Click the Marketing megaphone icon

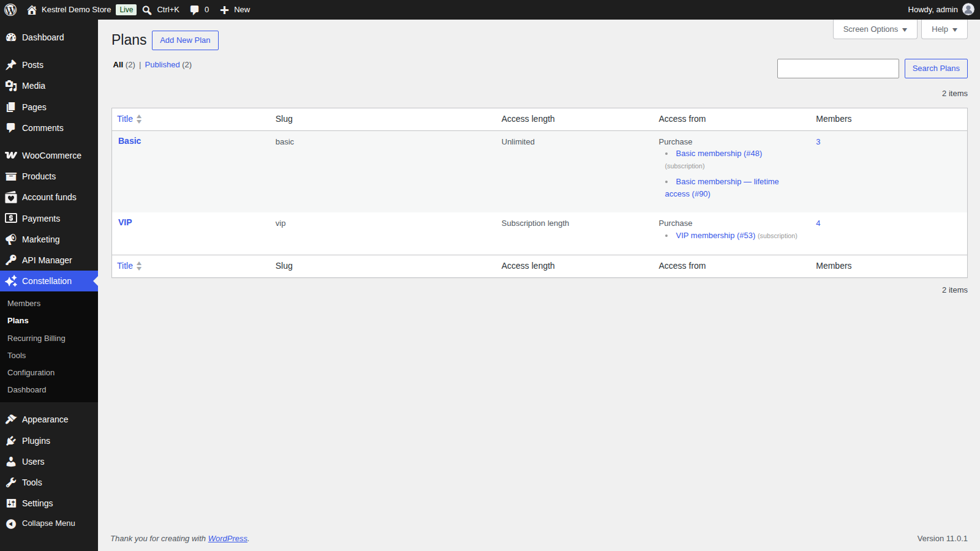(11, 239)
